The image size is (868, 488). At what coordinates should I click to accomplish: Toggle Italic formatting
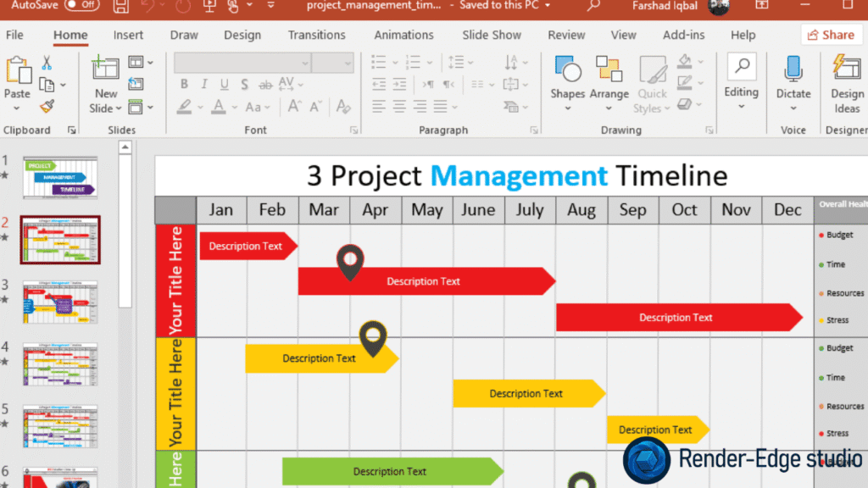pyautogui.click(x=203, y=85)
